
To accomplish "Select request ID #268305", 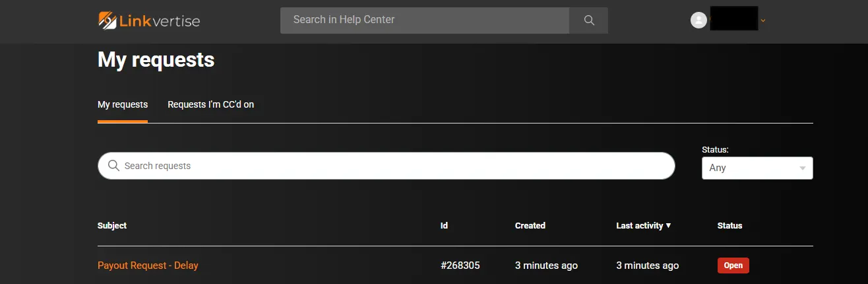I will pyautogui.click(x=460, y=266).
